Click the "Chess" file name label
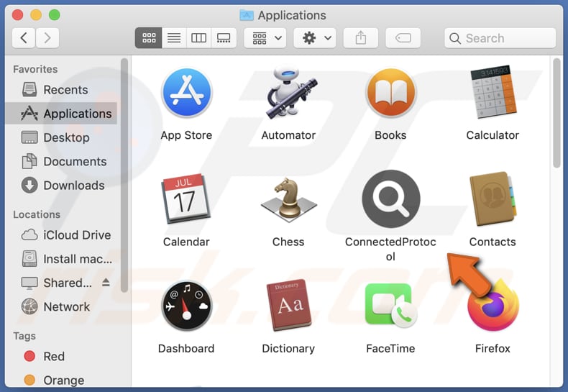Image resolution: width=568 pixels, height=392 pixels. [288, 242]
